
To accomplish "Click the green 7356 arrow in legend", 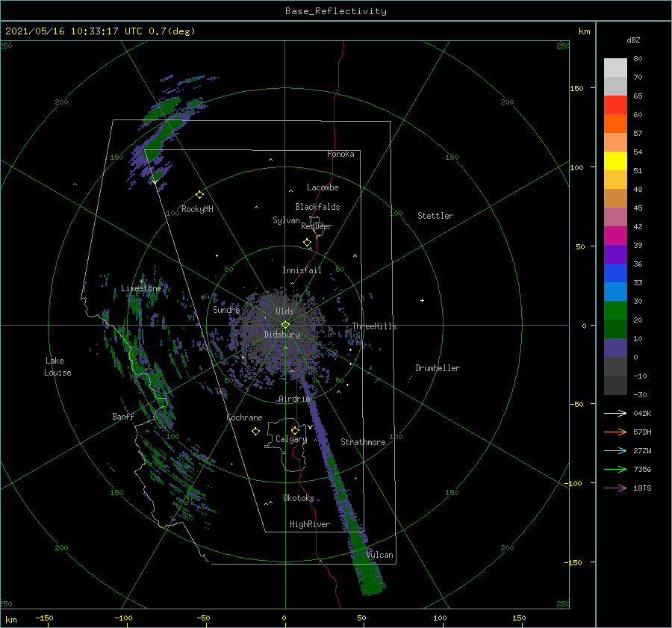I will [x=615, y=470].
